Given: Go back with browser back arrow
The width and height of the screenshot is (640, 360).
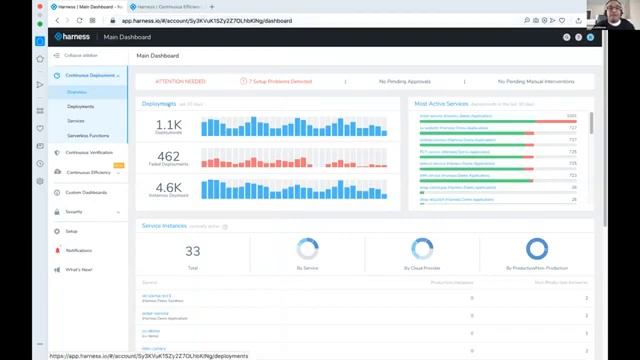Looking at the screenshot, I should coord(57,20).
